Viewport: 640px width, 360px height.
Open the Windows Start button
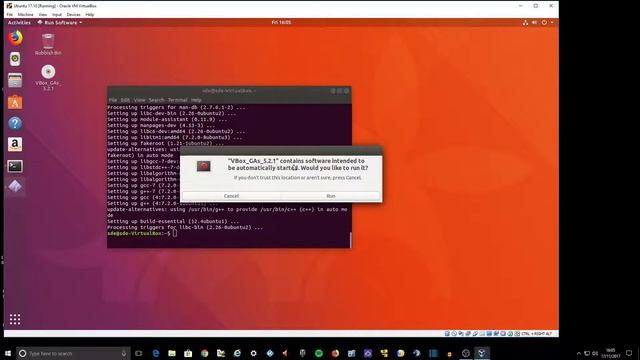click(x=8, y=353)
